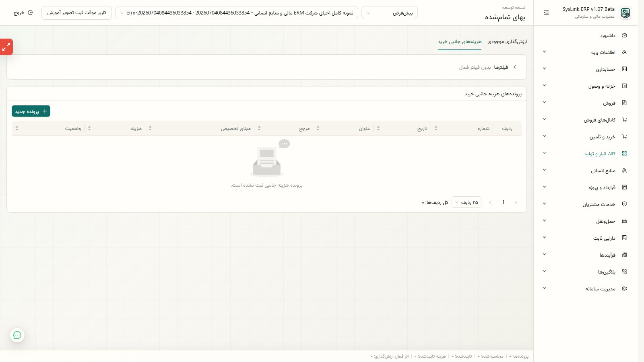
Task: Click the حسابداری accounting sidebar icon
Action: (624, 69)
